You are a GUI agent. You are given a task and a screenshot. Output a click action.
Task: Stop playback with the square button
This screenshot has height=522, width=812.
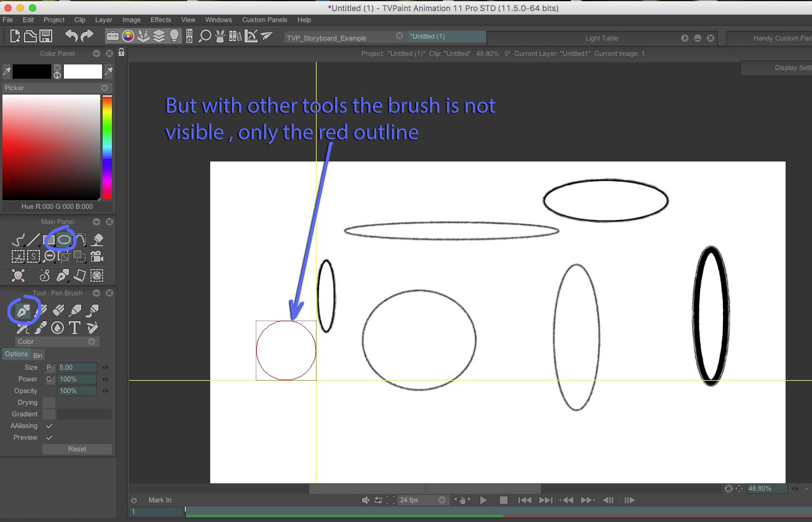click(503, 500)
